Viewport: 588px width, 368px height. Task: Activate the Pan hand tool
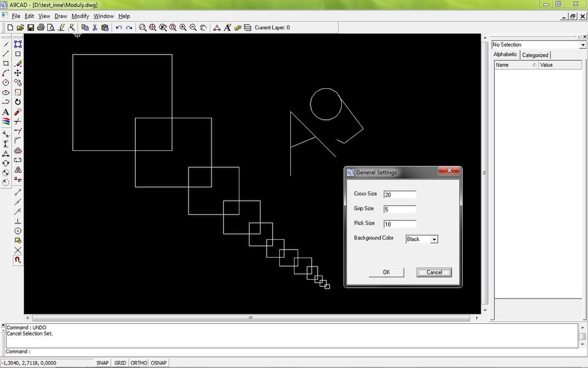click(x=203, y=28)
